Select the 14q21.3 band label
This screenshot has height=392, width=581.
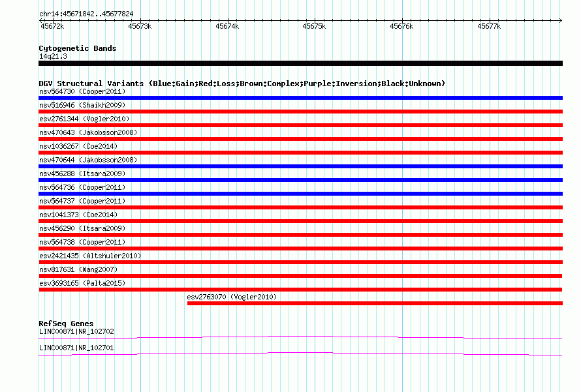click(53, 56)
